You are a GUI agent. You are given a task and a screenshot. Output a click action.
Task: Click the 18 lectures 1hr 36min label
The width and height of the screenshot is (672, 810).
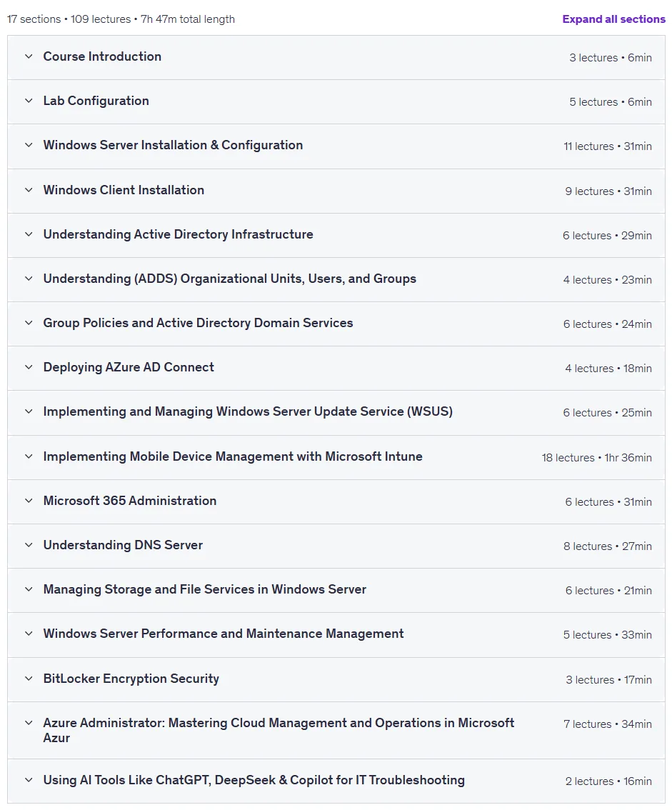coord(596,458)
